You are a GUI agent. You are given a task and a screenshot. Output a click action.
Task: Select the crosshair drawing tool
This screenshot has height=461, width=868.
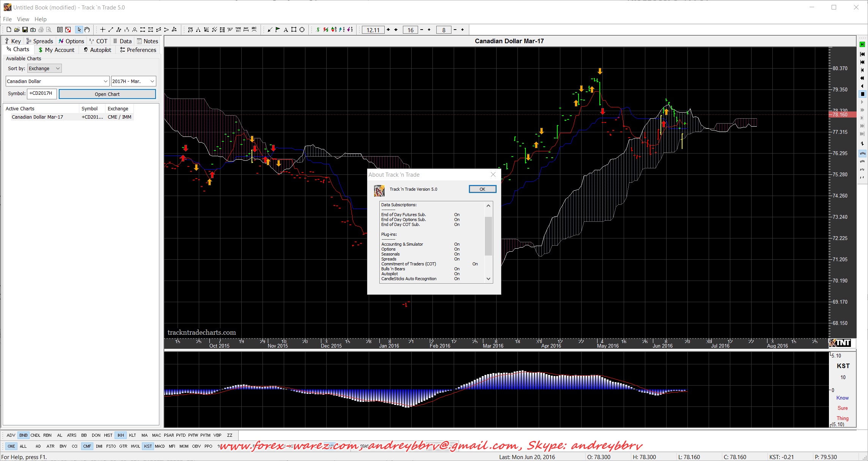click(102, 30)
